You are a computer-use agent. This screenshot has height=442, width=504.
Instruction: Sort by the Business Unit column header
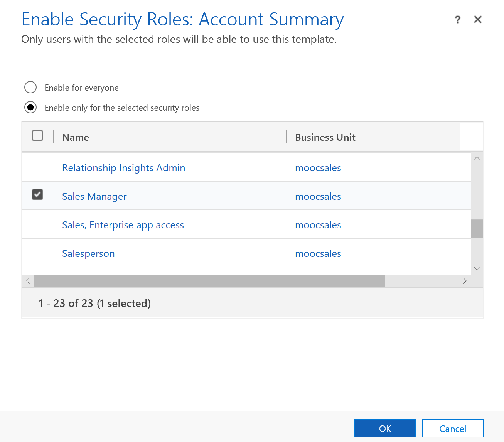click(x=325, y=137)
